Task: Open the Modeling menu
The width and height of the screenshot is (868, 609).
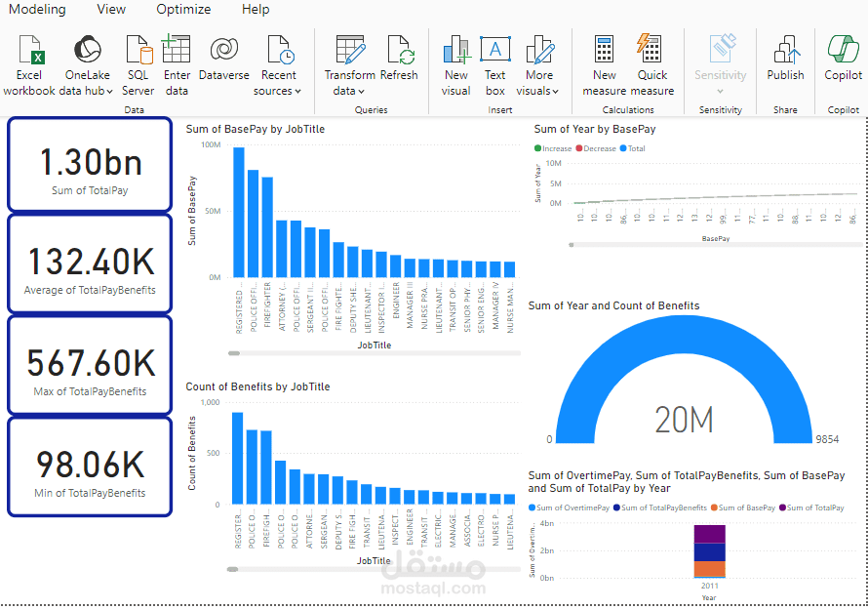Action: click(x=37, y=9)
